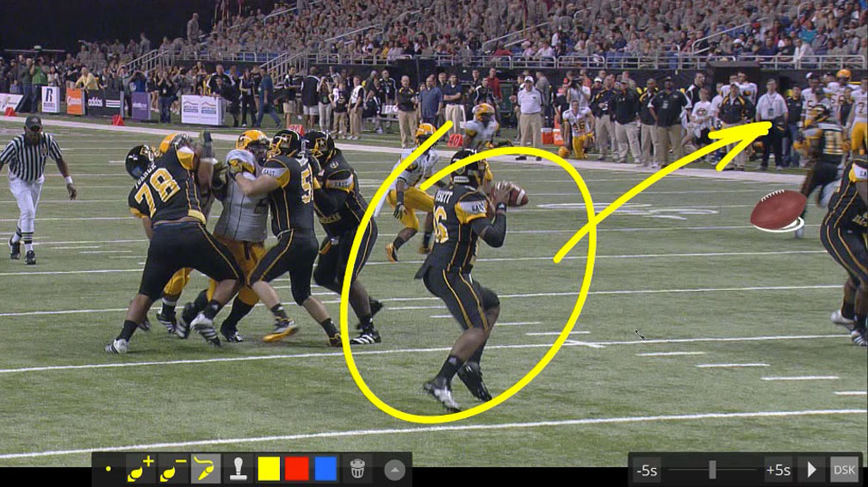
Task: Select the stamp tool
Action: point(239,469)
